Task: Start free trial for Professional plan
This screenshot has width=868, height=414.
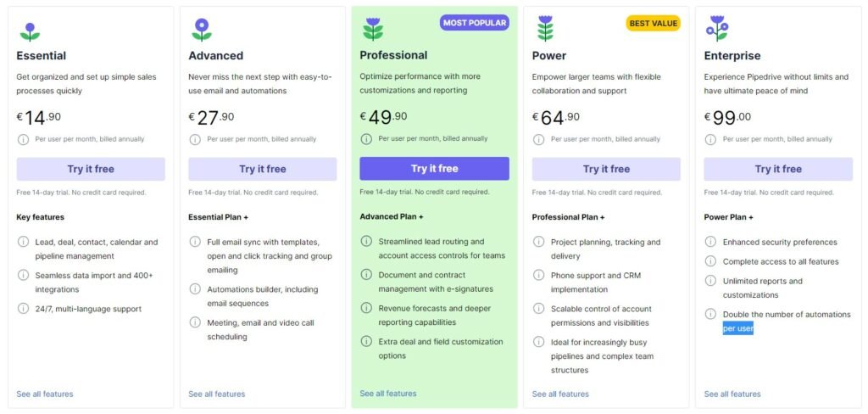Action: tap(435, 169)
